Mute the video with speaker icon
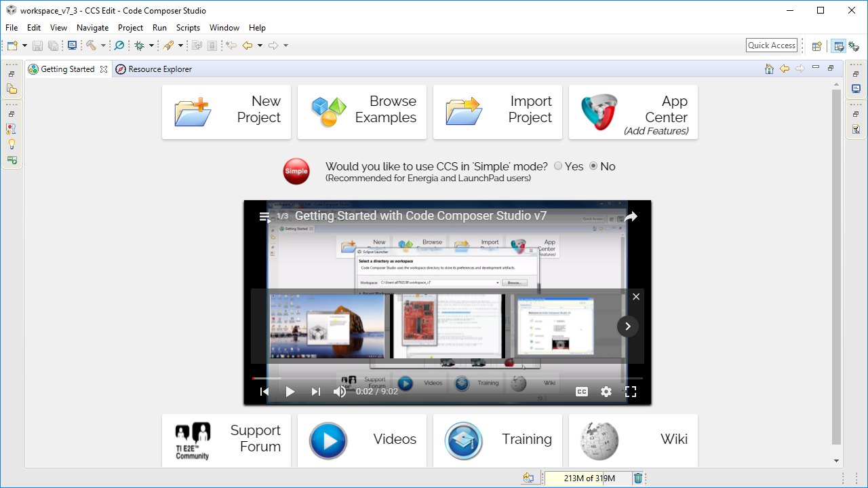Screen dimensions: 868x488 click(340, 392)
